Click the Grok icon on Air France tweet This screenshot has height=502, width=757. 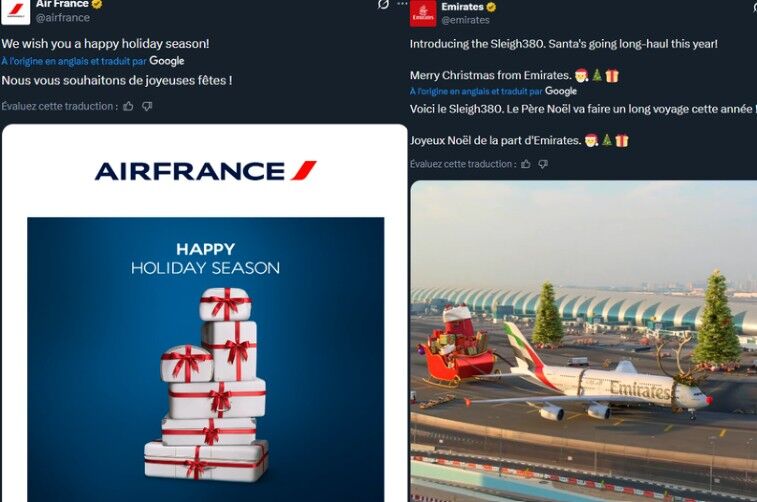pos(383,4)
